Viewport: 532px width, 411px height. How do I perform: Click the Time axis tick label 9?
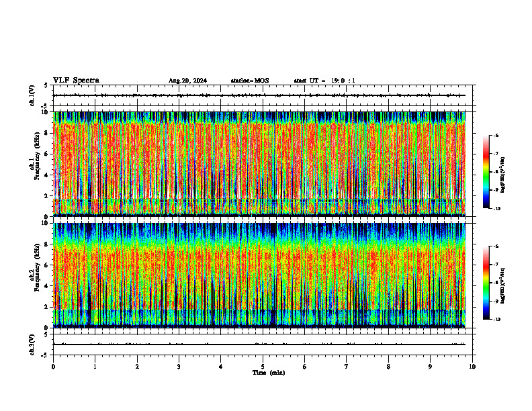pyautogui.click(x=430, y=367)
